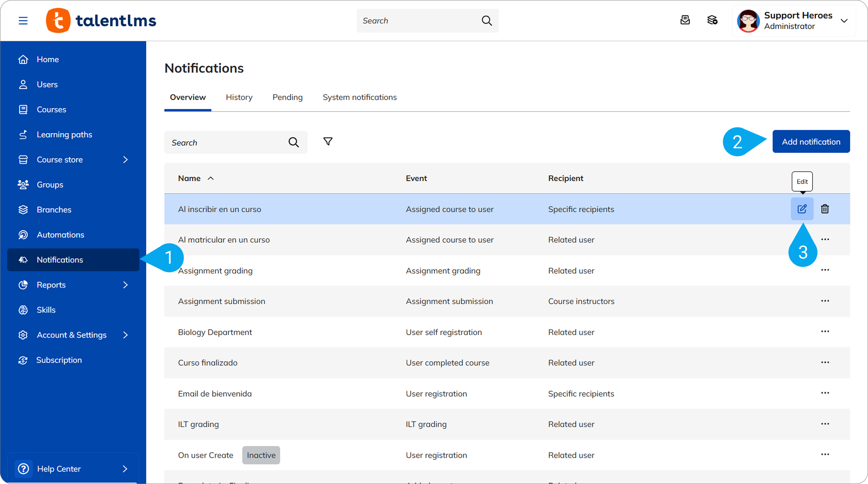Click the Add notification button
The width and height of the screenshot is (868, 484).
(811, 142)
